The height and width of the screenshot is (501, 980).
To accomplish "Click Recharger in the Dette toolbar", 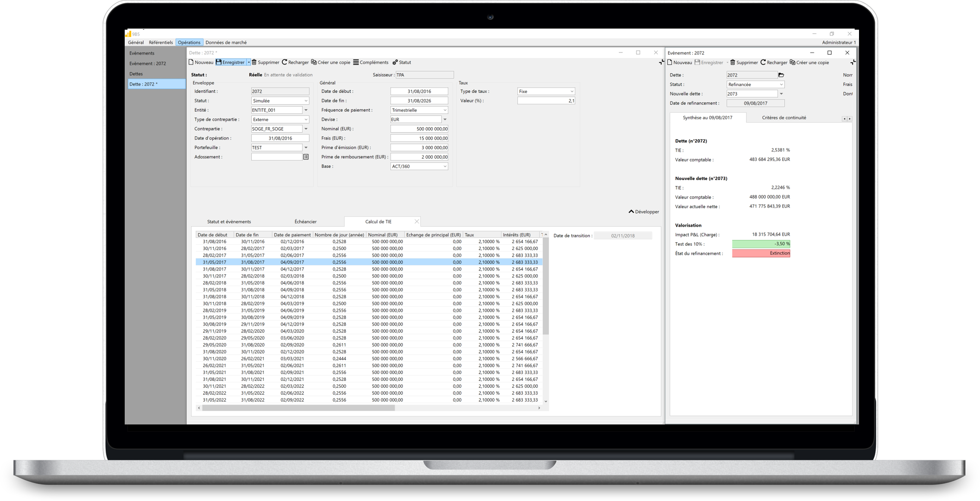I will pos(295,62).
